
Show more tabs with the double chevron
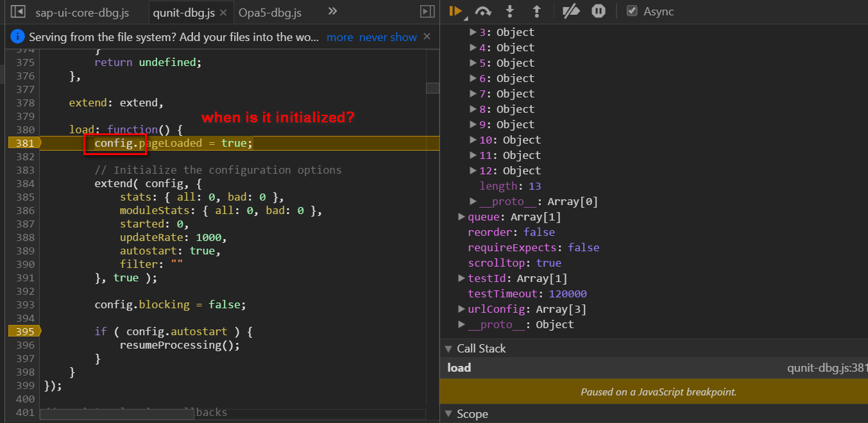332,12
